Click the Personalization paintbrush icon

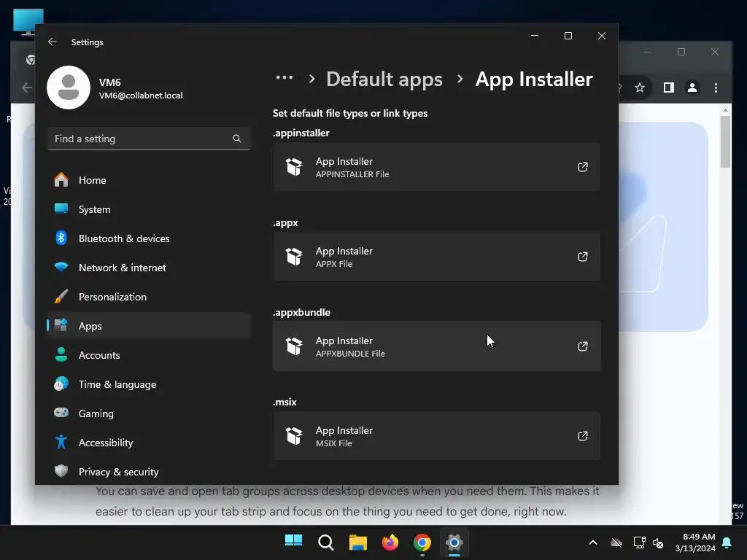click(61, 296)
